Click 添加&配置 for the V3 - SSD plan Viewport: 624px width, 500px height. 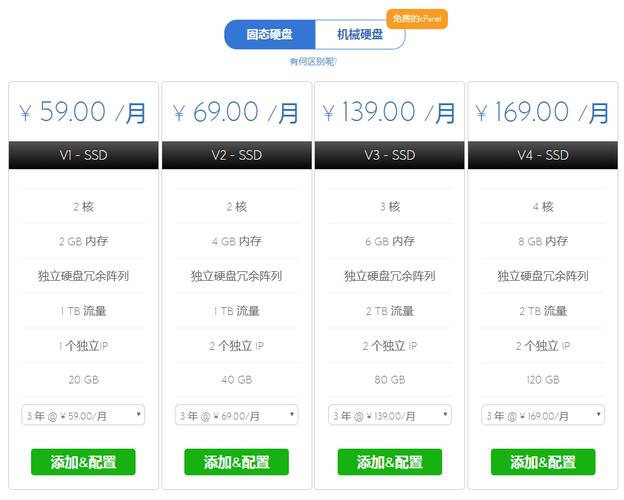pos(390,462)
